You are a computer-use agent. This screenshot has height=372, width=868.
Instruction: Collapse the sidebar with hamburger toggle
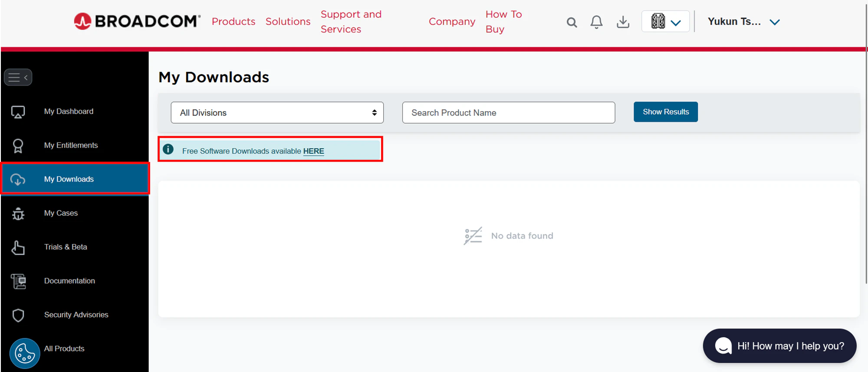(x=18, y=77)
